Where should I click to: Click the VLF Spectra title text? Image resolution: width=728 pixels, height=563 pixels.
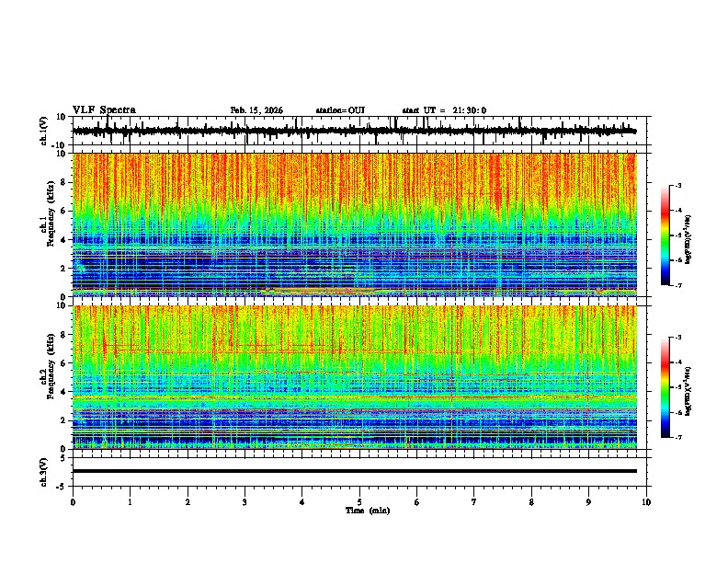click(104, 110)
